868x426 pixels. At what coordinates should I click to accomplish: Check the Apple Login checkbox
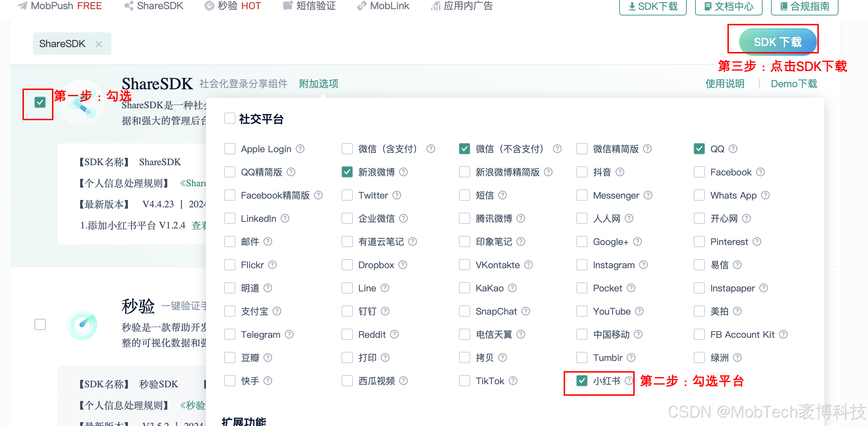click(x=230, y=149)
